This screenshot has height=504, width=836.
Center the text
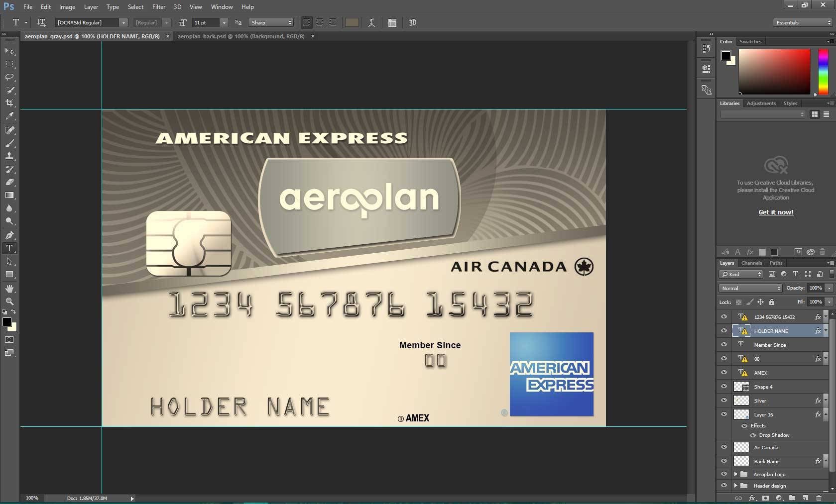pos(320,22)
